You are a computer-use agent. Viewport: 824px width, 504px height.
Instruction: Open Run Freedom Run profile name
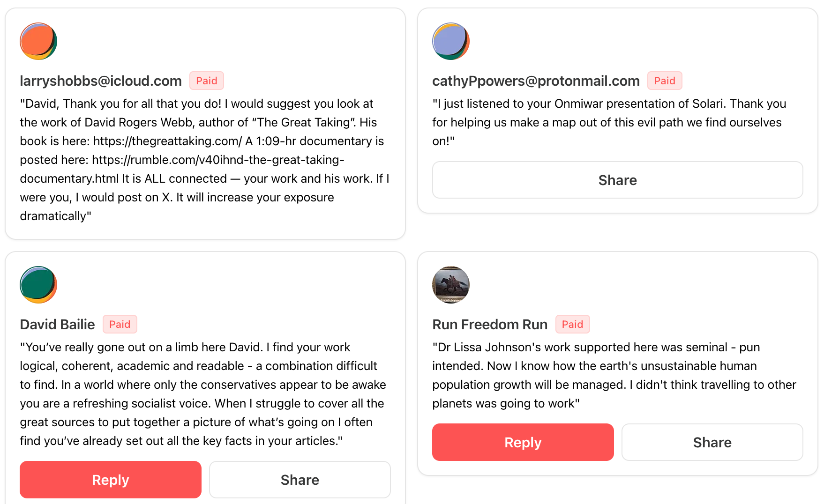coord(490,325)
